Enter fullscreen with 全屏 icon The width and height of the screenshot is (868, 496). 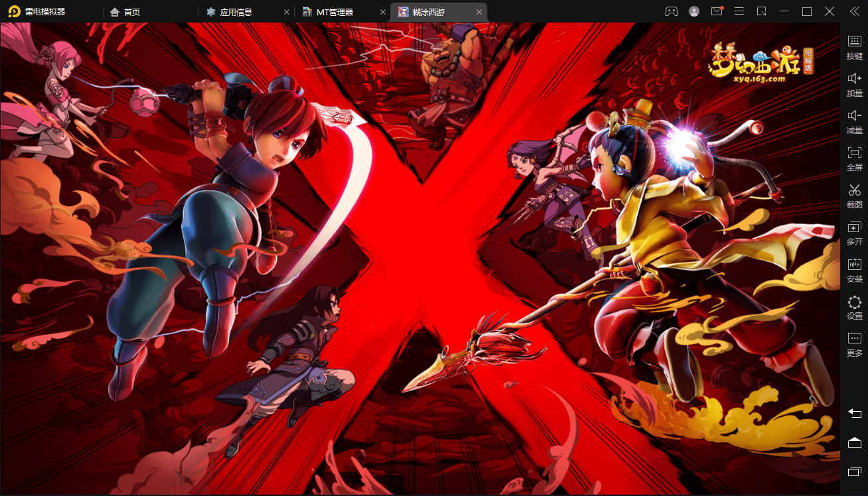point(855,159)
